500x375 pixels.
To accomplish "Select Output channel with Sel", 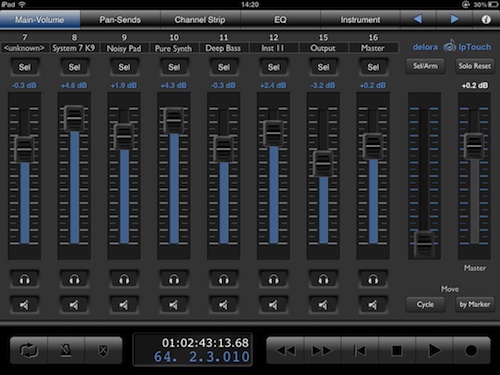I will coord(323,67).
